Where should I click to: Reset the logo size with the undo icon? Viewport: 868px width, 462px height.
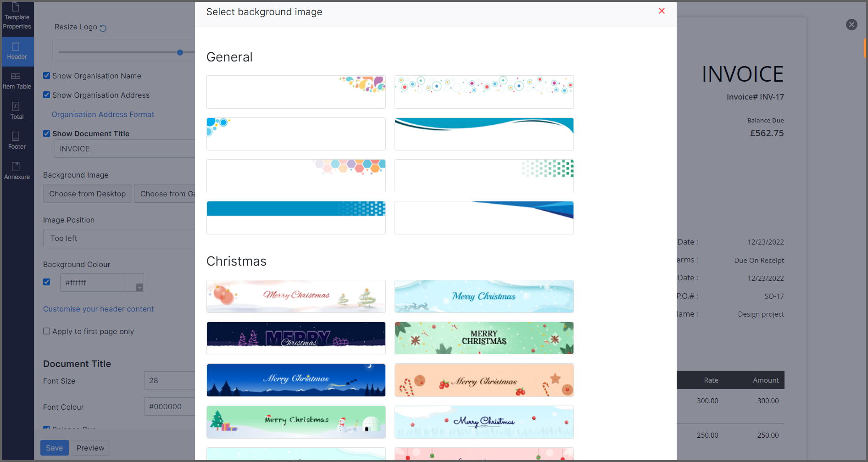click(x=104, y=27)
